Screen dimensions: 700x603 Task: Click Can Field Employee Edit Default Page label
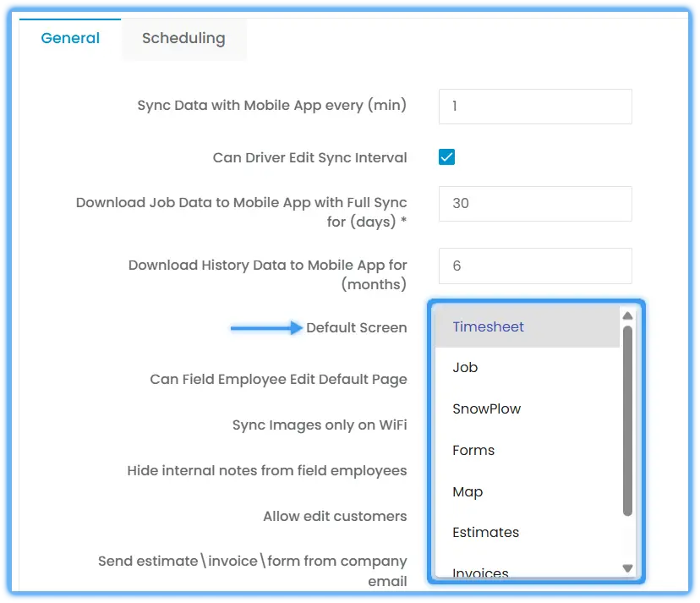click(x=279, y=379)
